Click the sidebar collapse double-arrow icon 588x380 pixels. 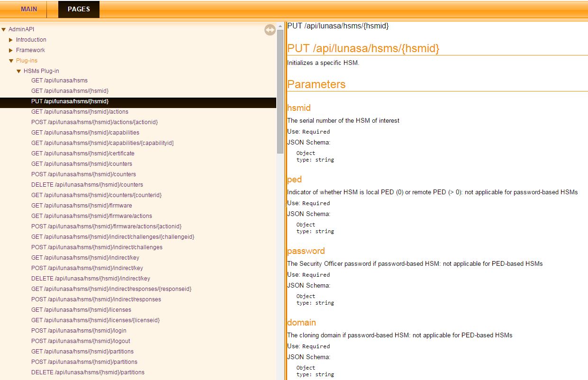[270, 30]
